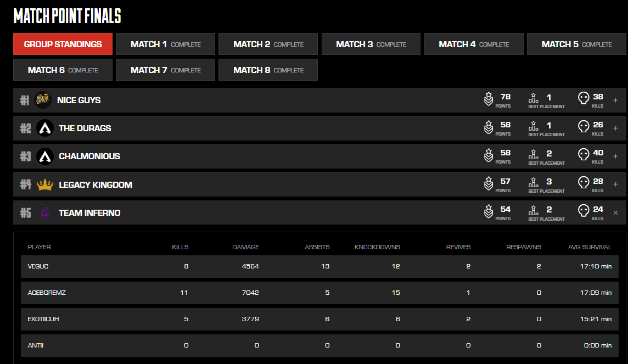Click EXOTIICUH damage value 3779
The height and width of the screenshot is (364, 628).
pos(250,319)
